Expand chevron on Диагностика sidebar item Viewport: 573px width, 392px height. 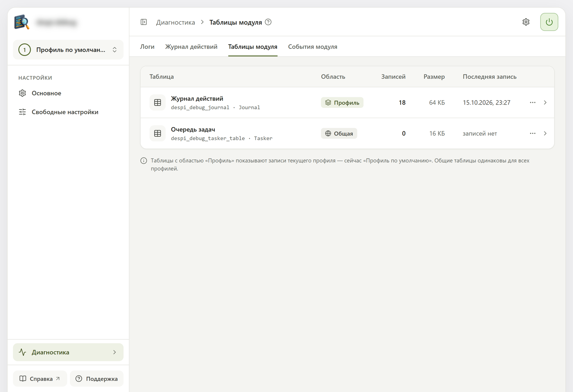click(x=115, y=352)
